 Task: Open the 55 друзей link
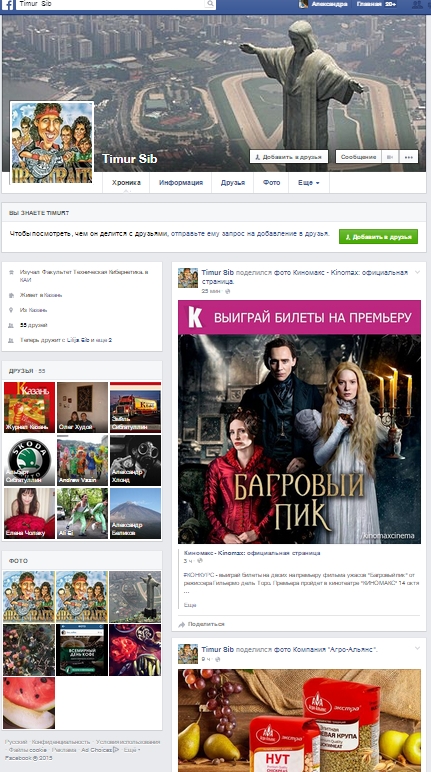[x=33, y=325]
